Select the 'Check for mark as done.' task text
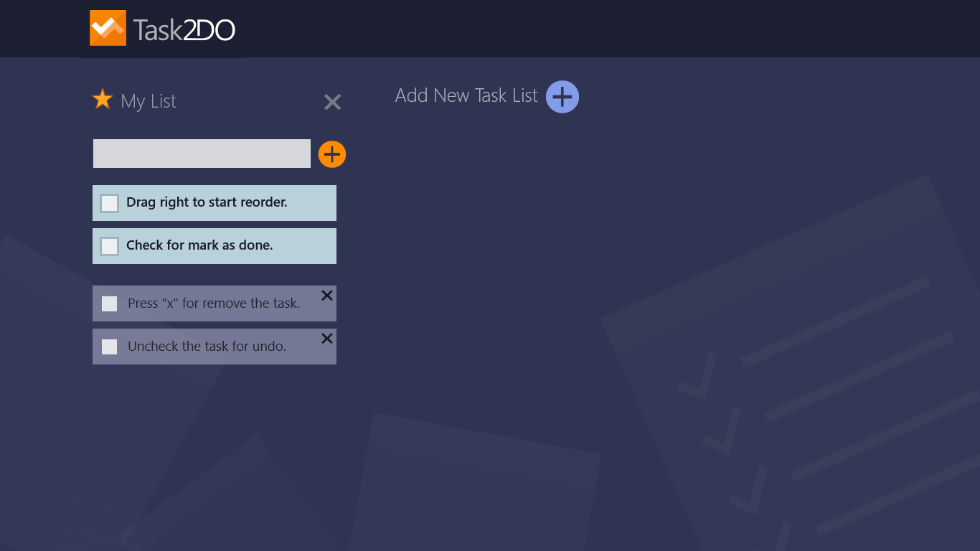Screen dimensions: 980x551 pyautogui.click(x=199, y=245)
